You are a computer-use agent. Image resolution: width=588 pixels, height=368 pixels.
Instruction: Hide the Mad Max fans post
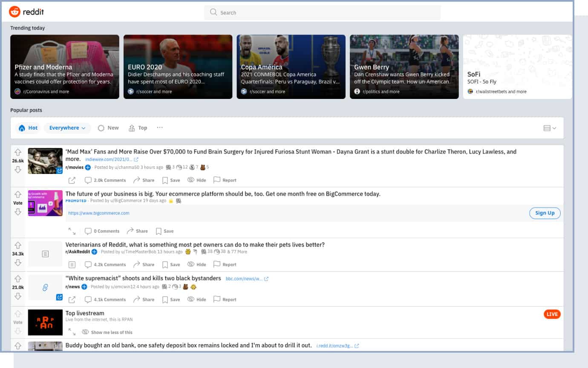tap(196, 180)
